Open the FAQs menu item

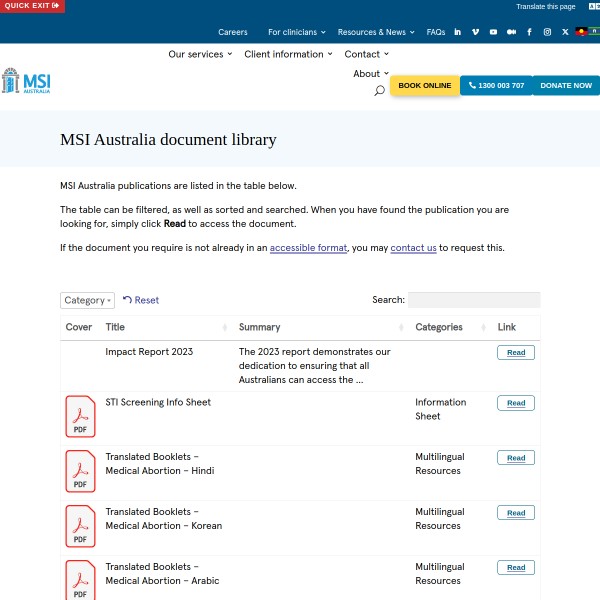(x=436, y=32)
